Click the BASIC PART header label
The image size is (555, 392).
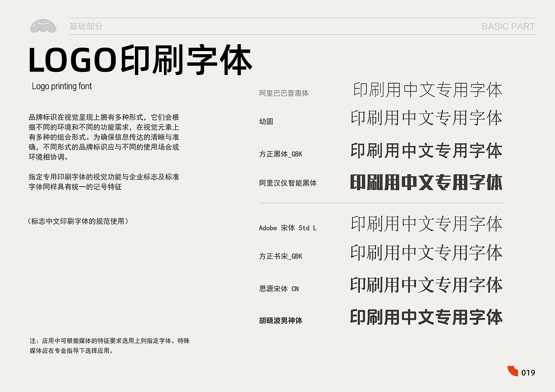click(x=508, y=26)
